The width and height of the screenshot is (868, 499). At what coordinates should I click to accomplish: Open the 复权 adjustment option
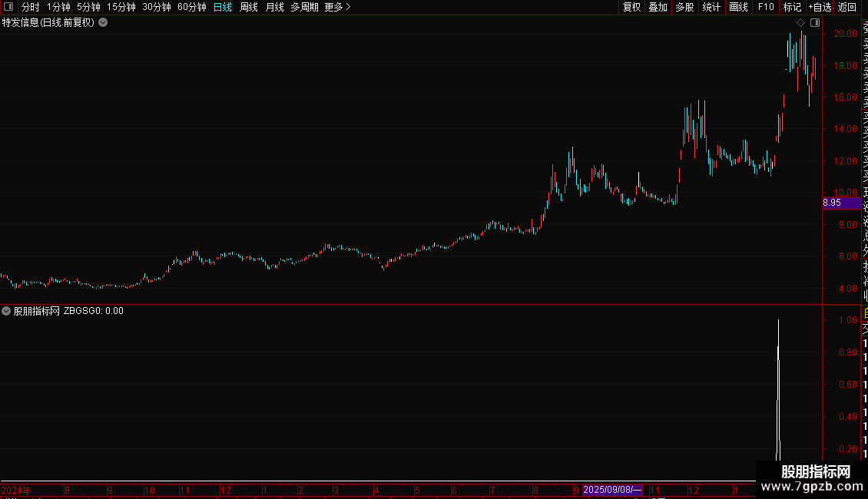[631, 7]
